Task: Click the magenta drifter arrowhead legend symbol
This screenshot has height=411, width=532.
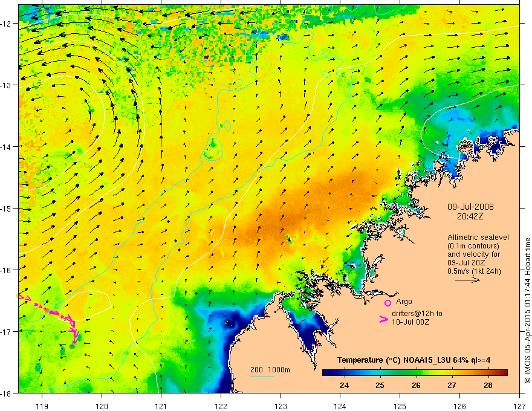Action: (x=384, y=319)
